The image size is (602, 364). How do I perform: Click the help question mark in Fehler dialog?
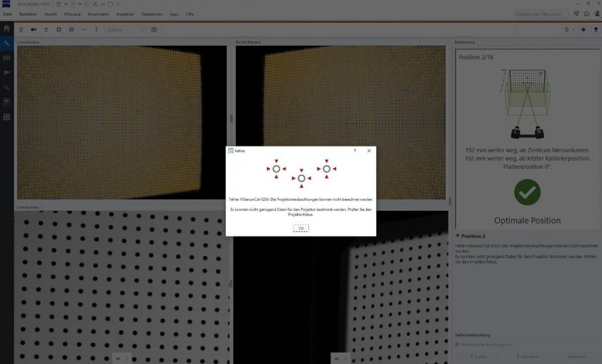click(x=354, y=151)
